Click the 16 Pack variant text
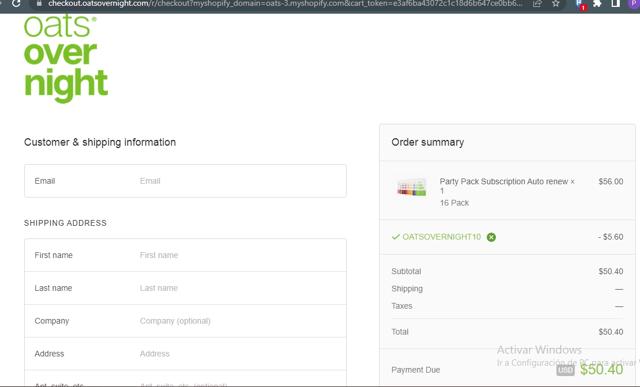This screenshot has width=640, height=387. click(454, 203)
